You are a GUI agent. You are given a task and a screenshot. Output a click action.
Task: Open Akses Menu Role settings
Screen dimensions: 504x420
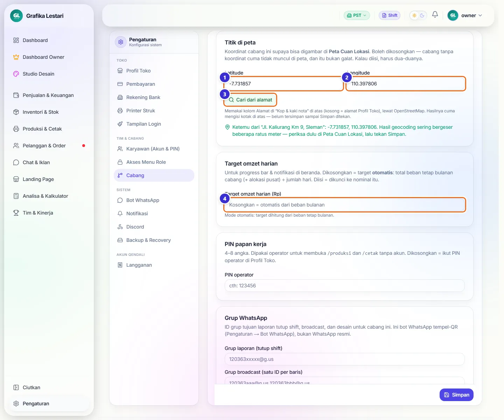[x=154, y=162]
